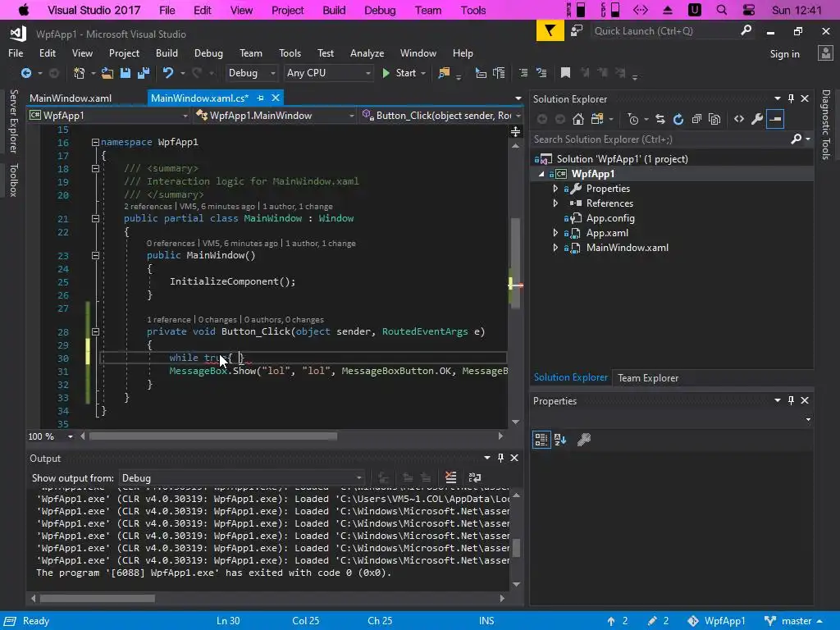Viewport: 840px width, 630px height.
Task: Open the Analyze menu
Action: [x=367, y=53]
